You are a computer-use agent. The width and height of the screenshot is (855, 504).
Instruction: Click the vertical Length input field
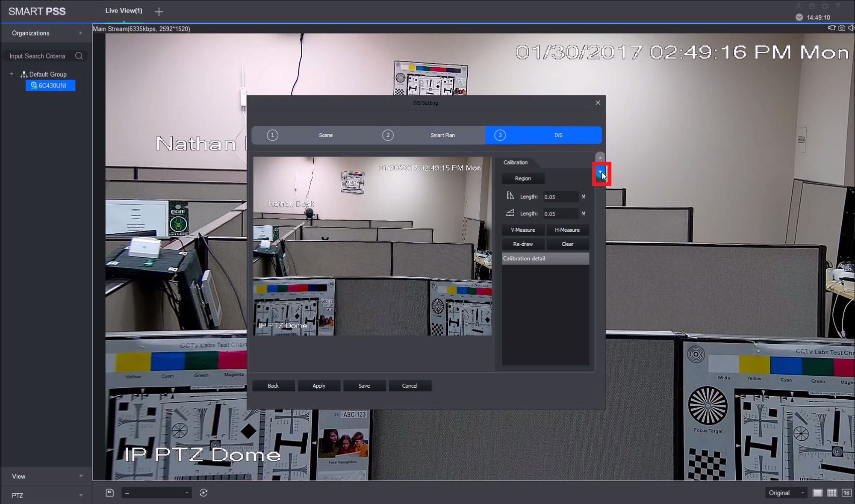(x=560, y=197)
